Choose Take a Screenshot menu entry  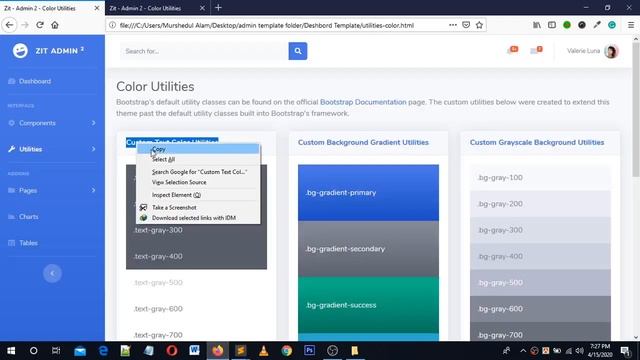click(198, 207)
